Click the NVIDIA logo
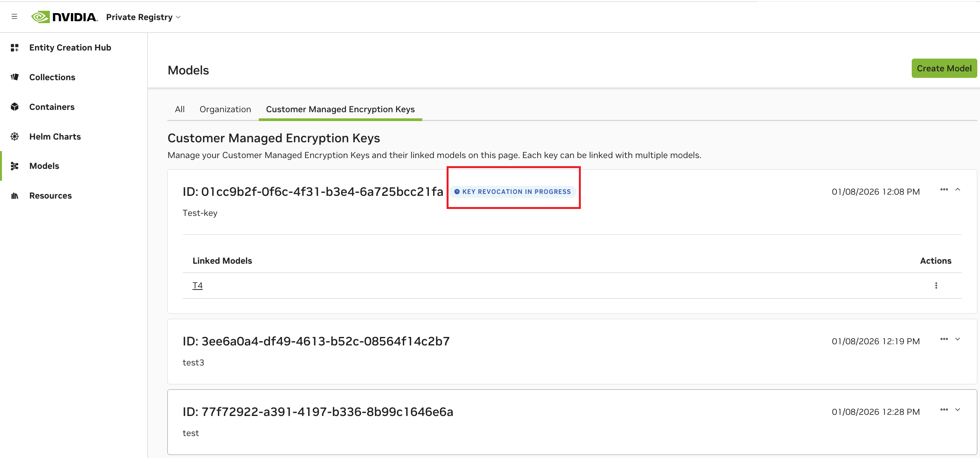Viewport: 980px width, 458px height. tap(64, 17)
